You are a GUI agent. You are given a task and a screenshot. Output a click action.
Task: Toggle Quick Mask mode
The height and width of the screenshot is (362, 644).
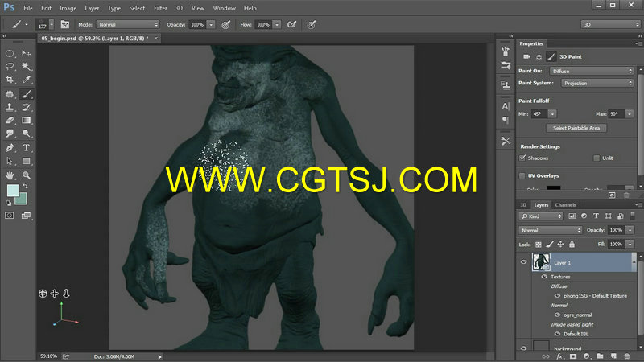coord(10,216)
